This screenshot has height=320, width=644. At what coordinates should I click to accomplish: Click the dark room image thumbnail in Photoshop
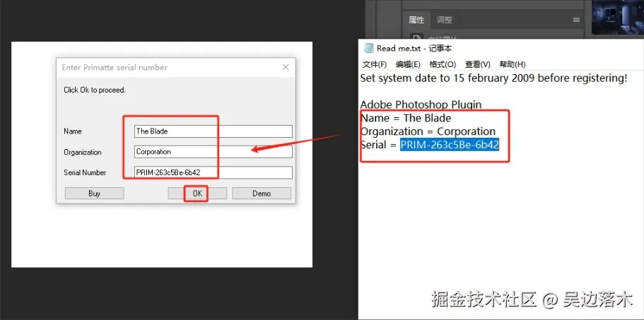[618, 17]
